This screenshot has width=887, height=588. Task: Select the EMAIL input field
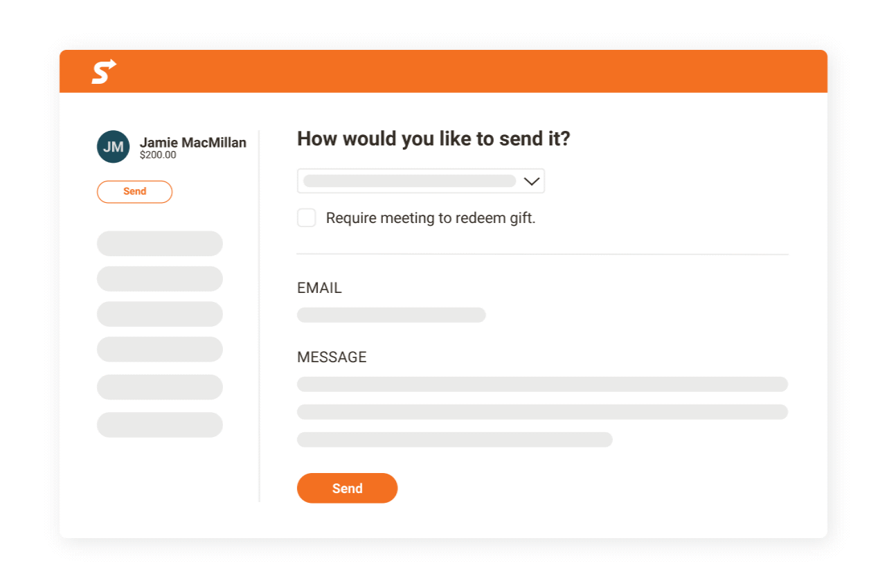(391, 314)
